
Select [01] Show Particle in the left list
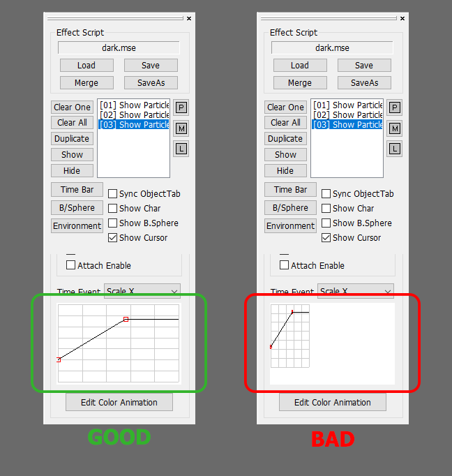134,105
